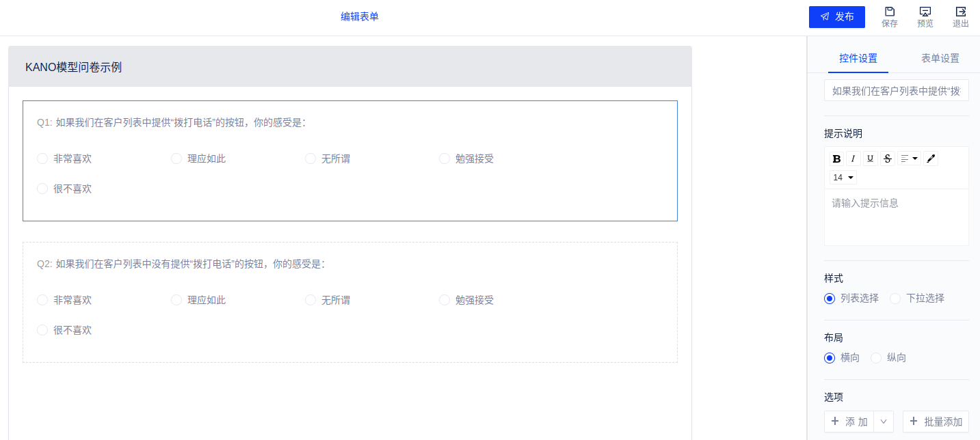
Task: Click the Save (保存) icon
Action: point(889,12)
